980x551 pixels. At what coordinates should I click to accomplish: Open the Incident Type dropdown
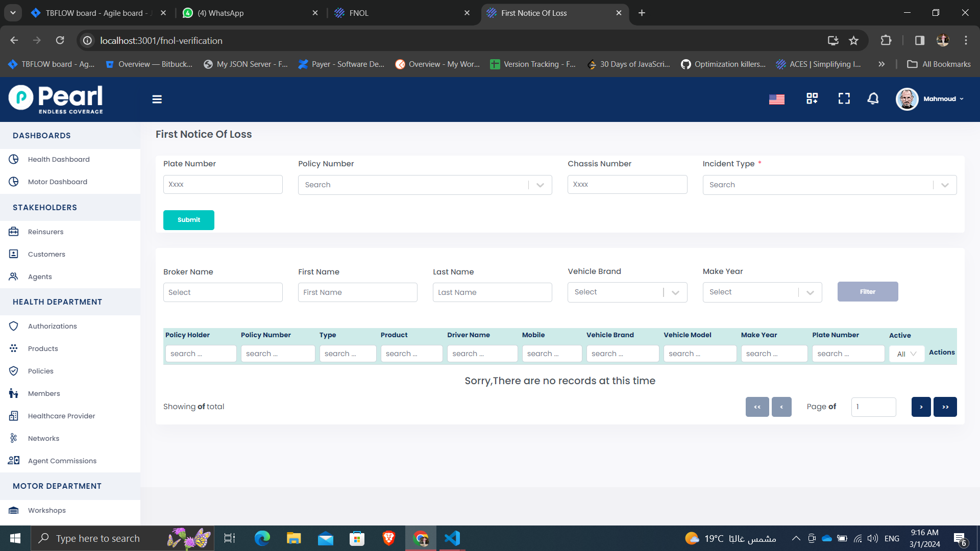click(944, 185)
